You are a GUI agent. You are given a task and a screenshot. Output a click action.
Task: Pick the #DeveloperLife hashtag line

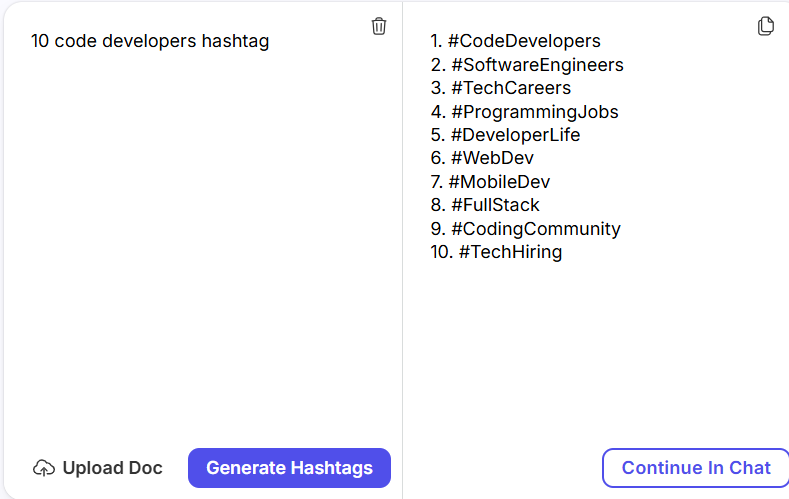(515, 135)
